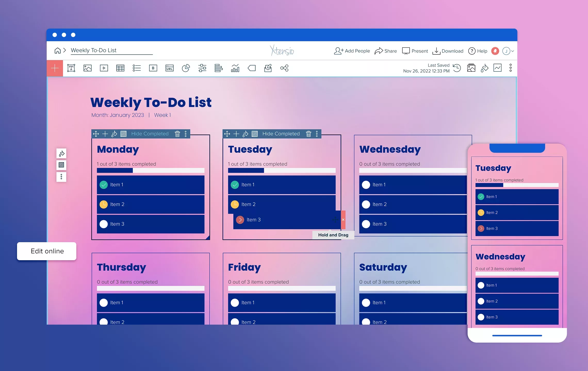Embed a URL element

click(x=169, y=68)
